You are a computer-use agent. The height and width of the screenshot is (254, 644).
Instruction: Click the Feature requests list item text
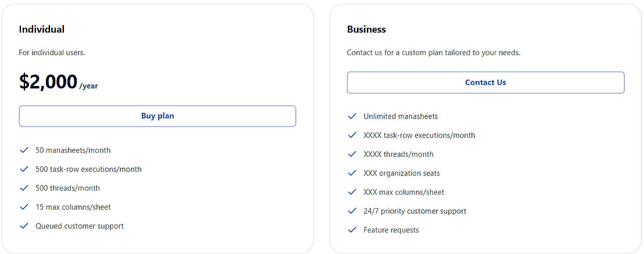click(x=391, y=230)
